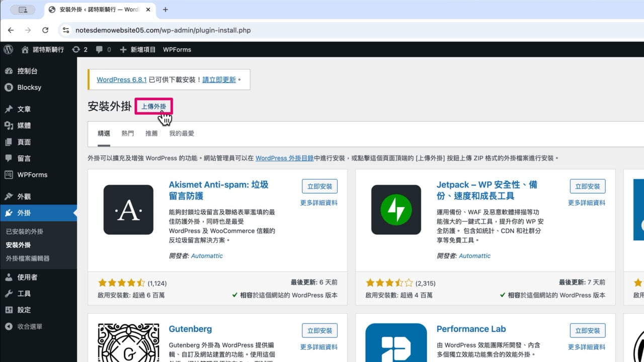Select the WPForms icon in the sidebar

[9, 174]
